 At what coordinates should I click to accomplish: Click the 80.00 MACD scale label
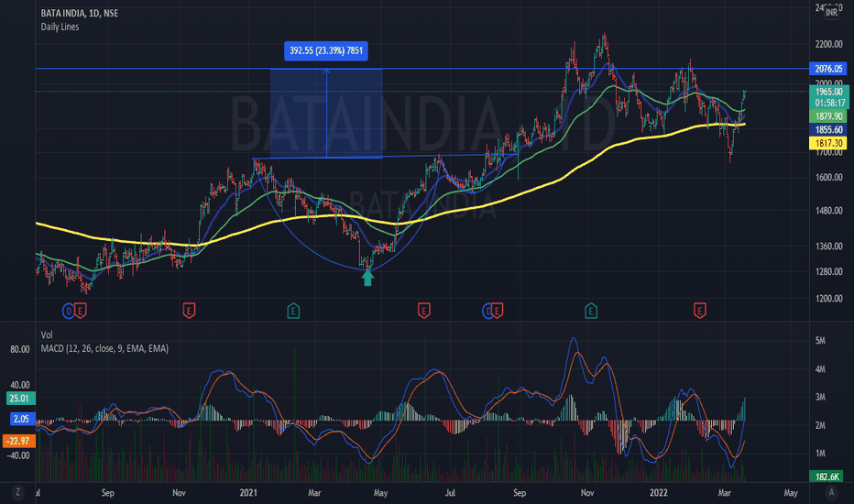coord(20,349)
